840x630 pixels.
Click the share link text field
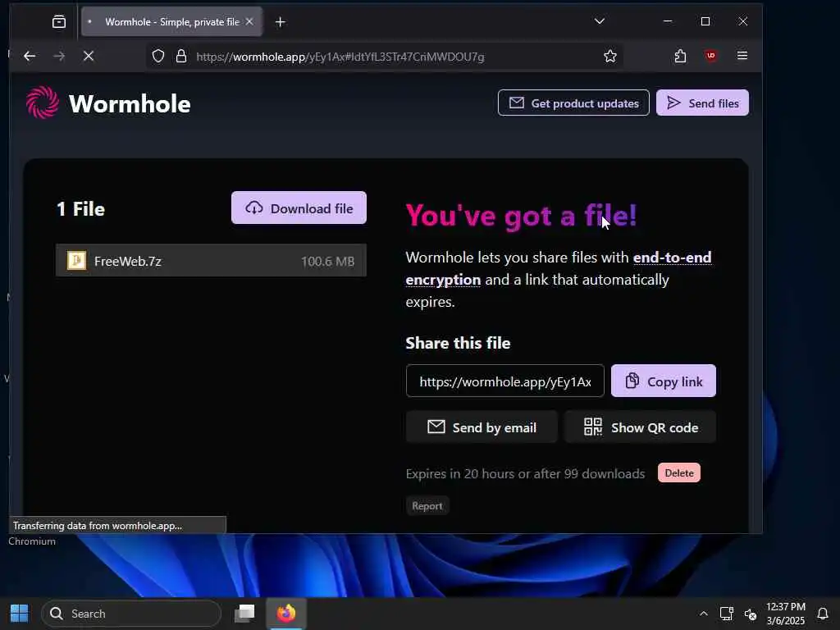[x=505, y=381]
